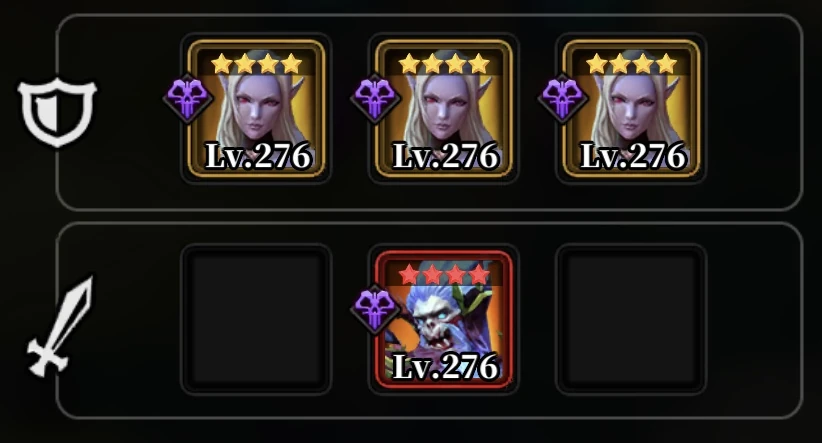Click the purple skull badge on leftmost elf

click(188, 98)
